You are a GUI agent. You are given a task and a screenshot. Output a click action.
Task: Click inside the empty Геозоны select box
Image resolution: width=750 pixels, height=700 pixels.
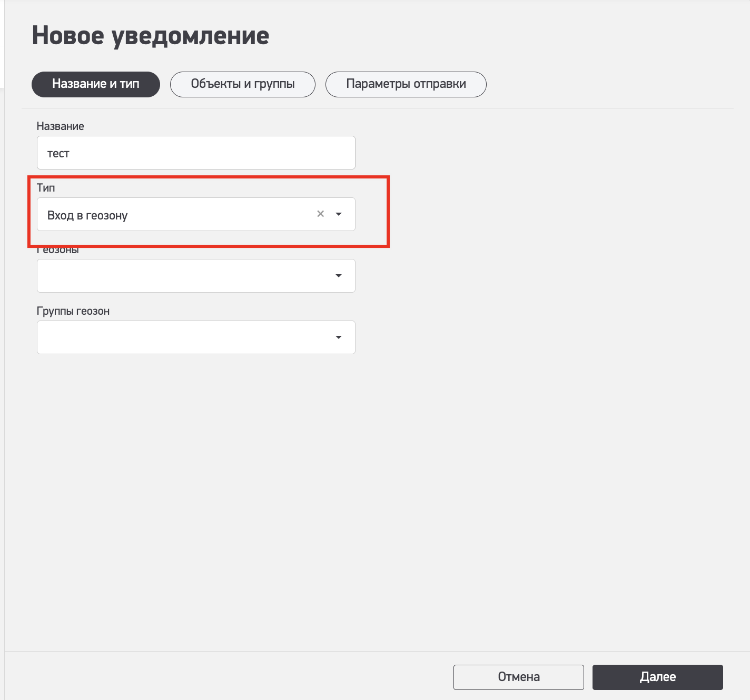click(x=179, y=276)
